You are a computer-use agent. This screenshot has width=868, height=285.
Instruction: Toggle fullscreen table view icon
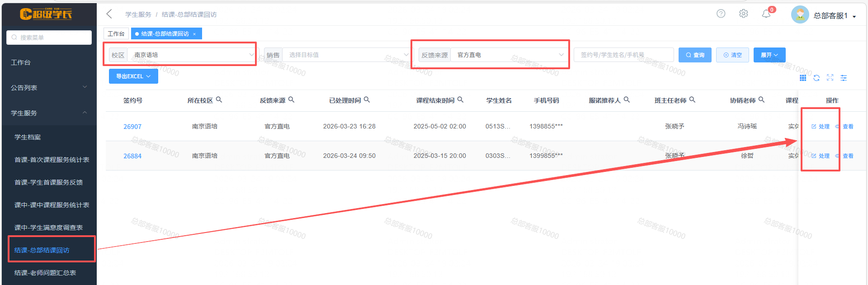(830, 78)
